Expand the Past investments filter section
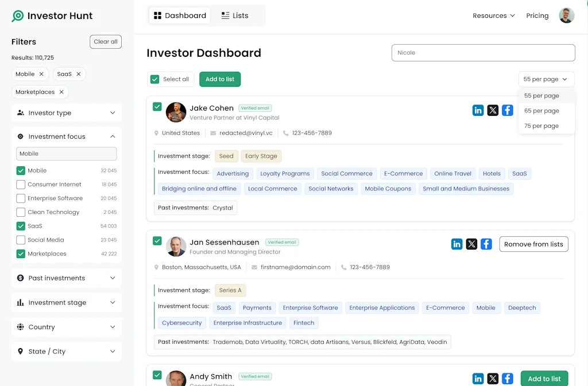 coord(66,278)
